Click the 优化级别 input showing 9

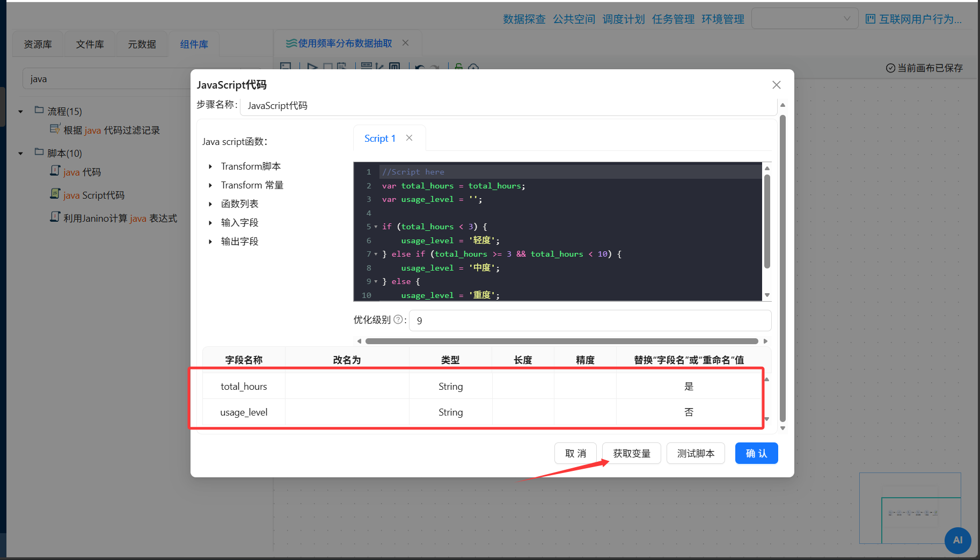pos(590,321)
